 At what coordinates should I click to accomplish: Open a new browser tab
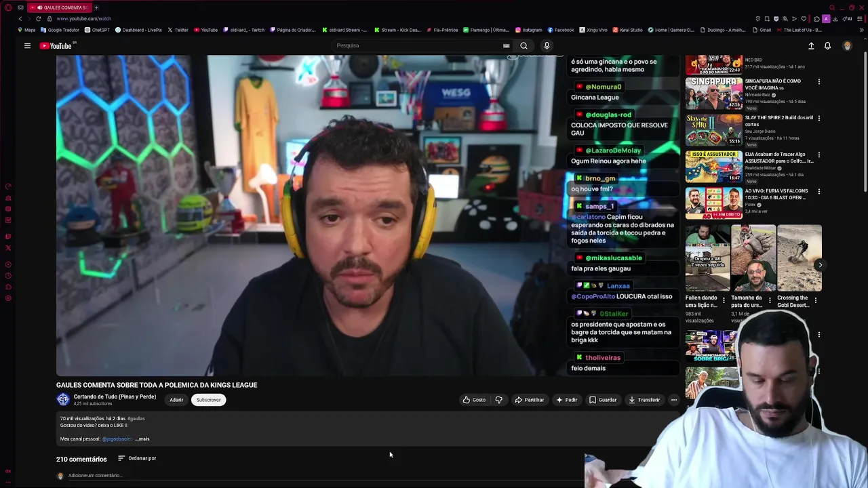tap(96, 7)
